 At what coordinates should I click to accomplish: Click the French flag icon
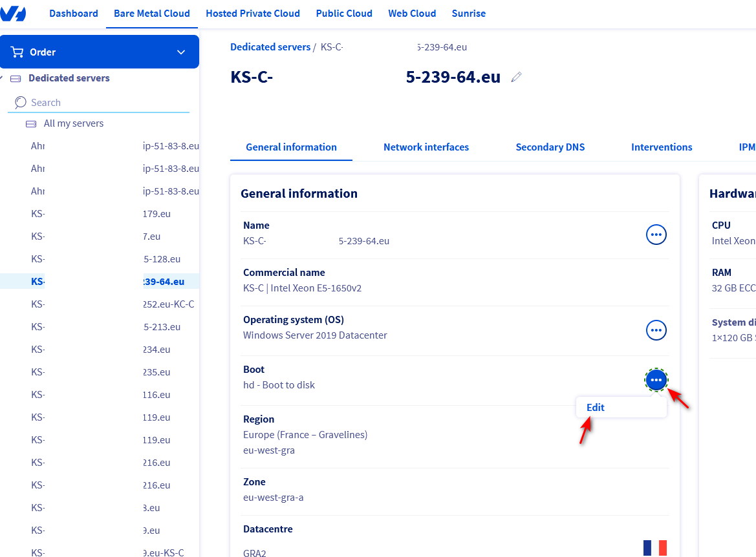click(654, 548)
